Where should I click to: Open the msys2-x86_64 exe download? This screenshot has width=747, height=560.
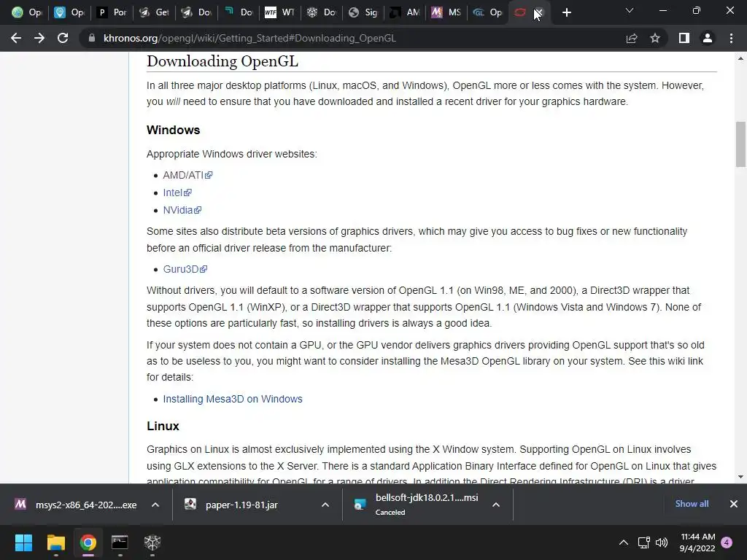pos(76,505)
